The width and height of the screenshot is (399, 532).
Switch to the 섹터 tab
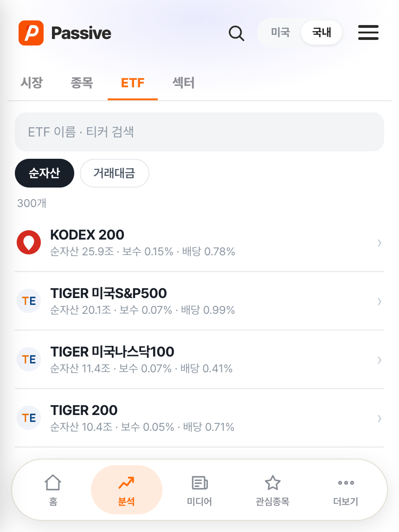[x=183, y=83]
